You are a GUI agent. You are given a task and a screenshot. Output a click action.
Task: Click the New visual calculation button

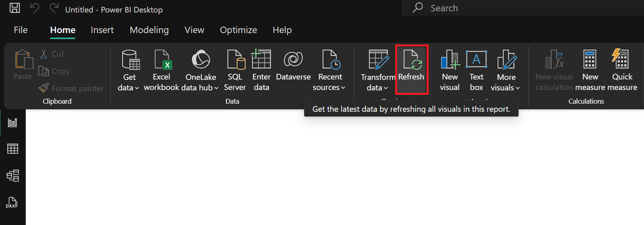point(554,70)
